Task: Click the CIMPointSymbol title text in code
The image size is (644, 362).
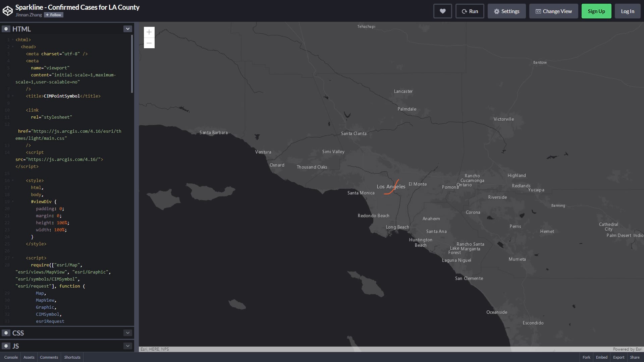Action: point(62,96)
